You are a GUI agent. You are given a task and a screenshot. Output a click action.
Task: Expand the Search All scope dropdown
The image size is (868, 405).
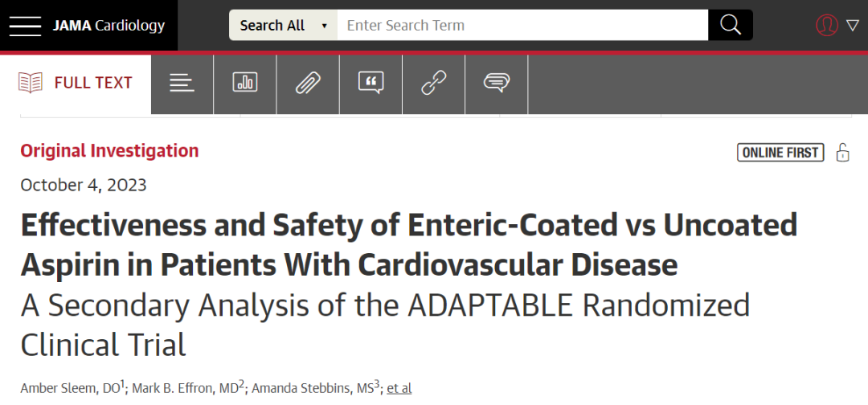click(x=284, y=25)
